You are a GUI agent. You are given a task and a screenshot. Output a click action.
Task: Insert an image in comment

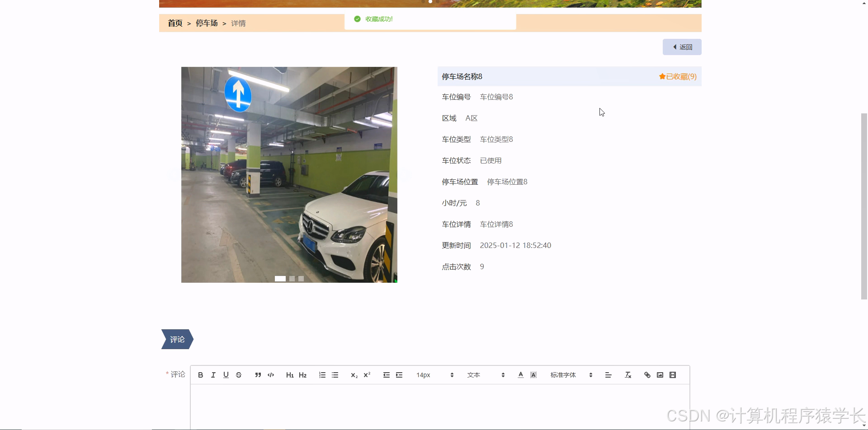pos(660,375)
